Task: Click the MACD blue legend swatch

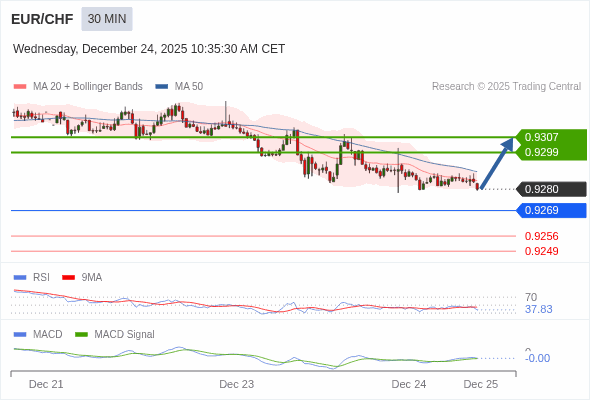Action: click(20, 335)
